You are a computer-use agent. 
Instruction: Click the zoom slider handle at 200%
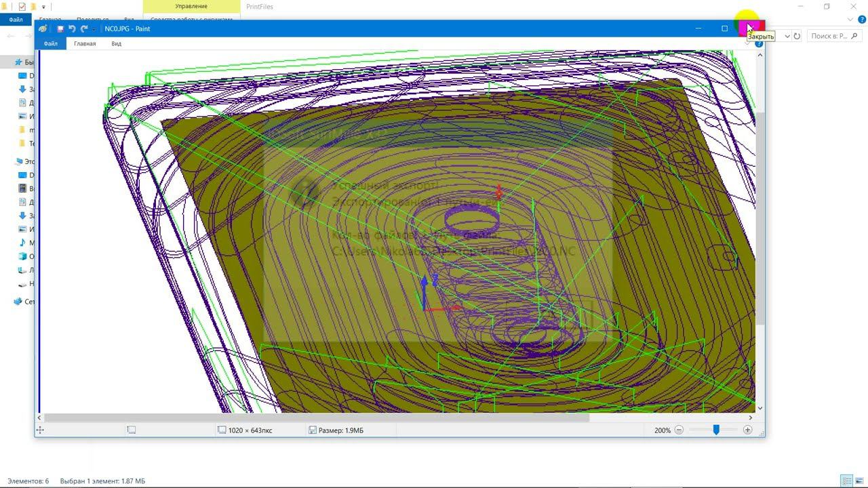pos(716,430)
